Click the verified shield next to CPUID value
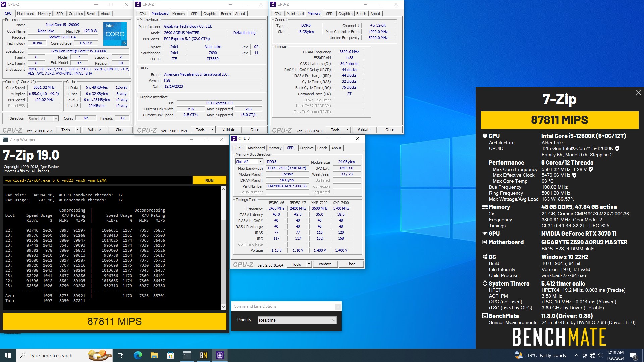Screen dimensions: 644x362 [x=617, y=148]
